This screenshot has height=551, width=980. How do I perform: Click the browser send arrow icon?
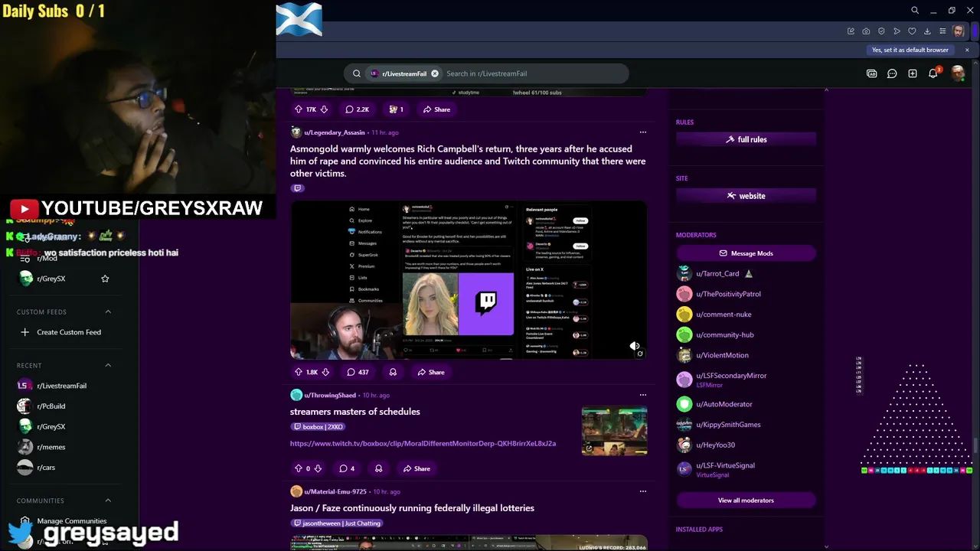[x=897, y=31]
